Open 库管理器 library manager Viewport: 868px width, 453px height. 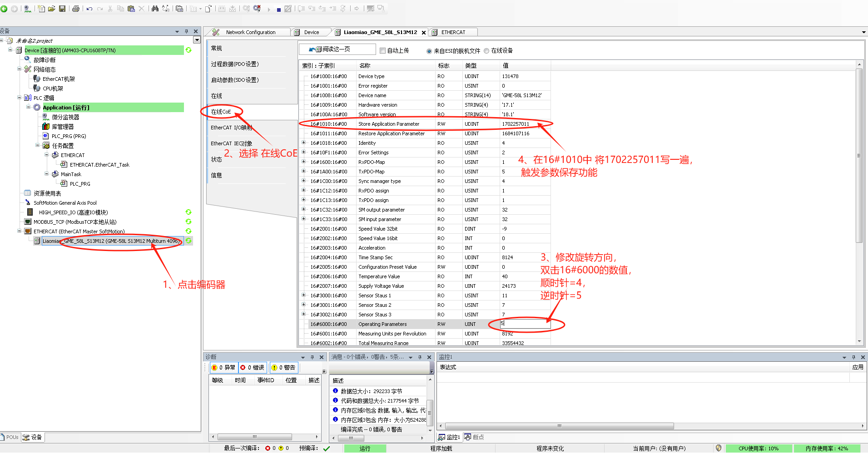pyautogui.click(x=63, y=127)
